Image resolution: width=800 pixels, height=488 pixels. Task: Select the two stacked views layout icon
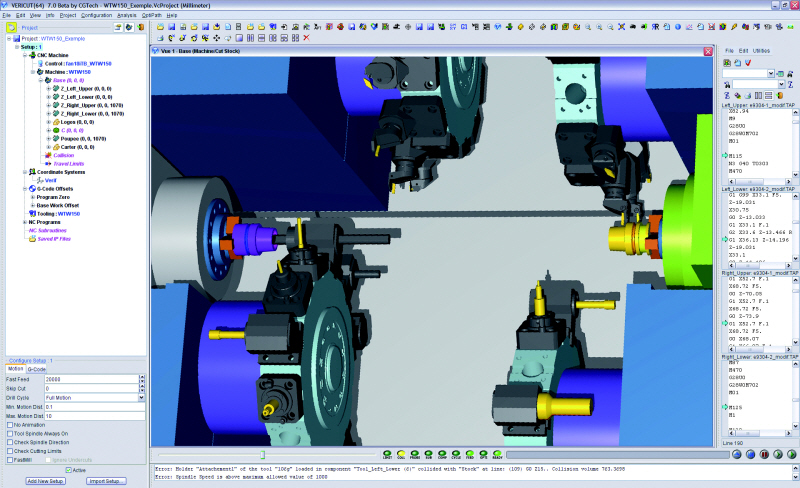(x=261, y=38)
